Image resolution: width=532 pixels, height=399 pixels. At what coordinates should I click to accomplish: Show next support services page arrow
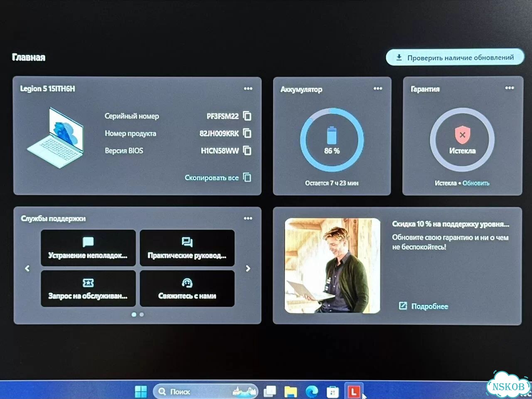pyautogui.click(x=248, y=268)
